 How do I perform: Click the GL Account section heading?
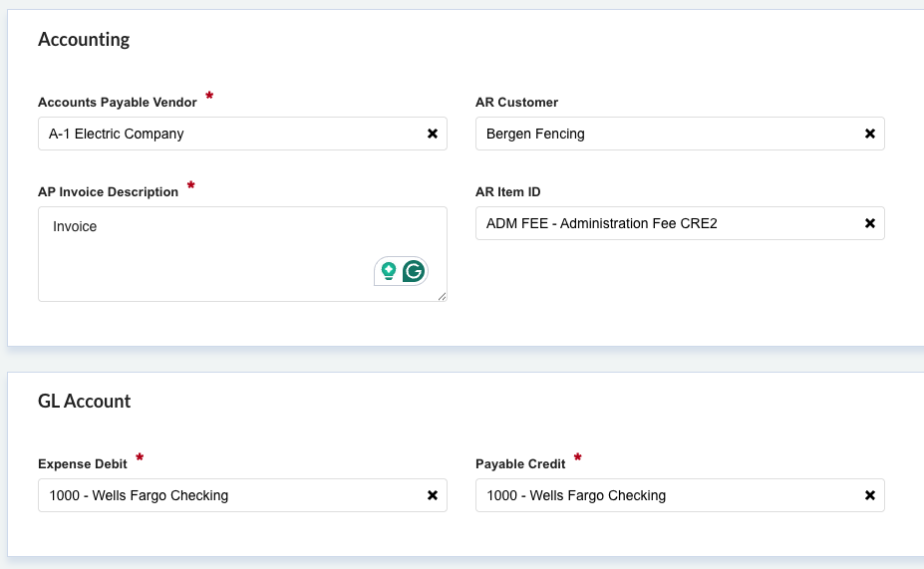(85, 402)
